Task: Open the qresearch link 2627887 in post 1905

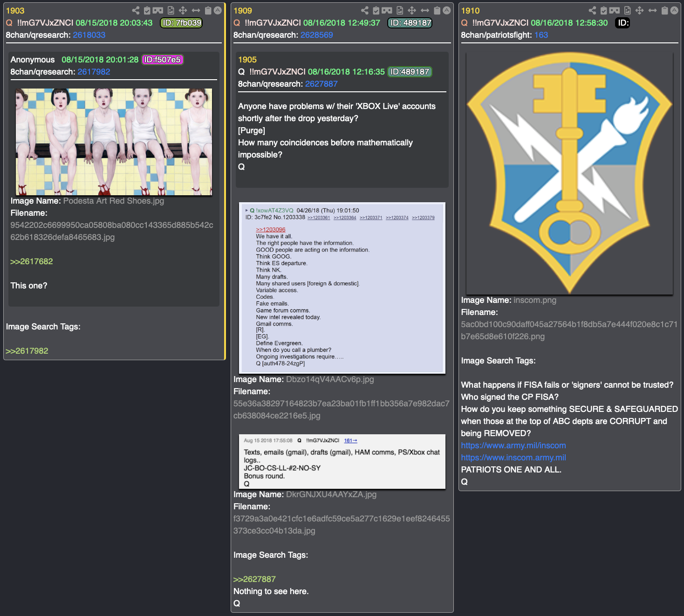Action: [321, 84]
